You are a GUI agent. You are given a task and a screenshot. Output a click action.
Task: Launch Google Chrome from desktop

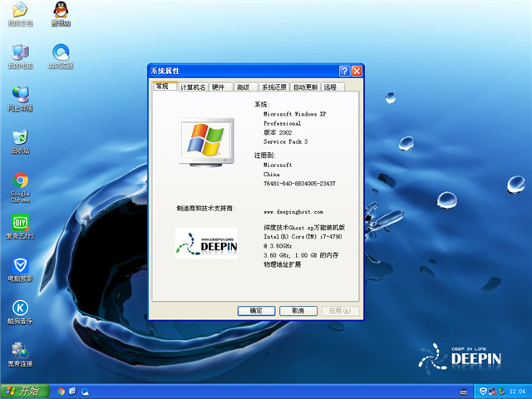point(20,183)
